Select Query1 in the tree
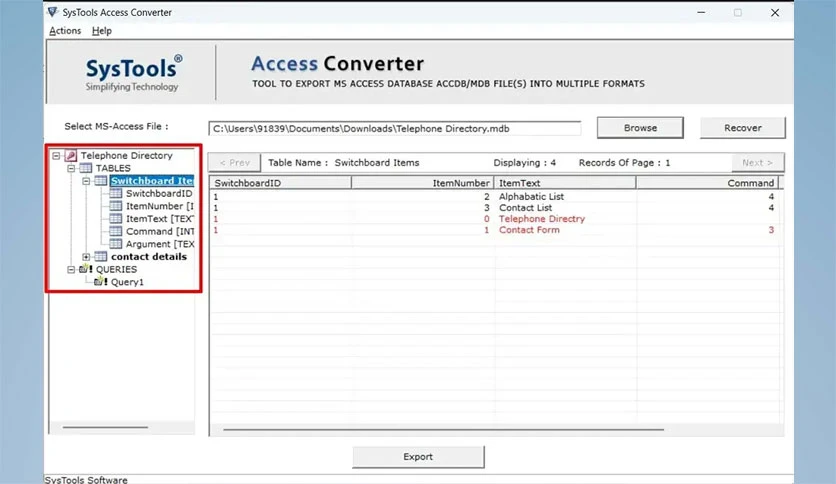This screenshot has height=484, width=836. [x=127, y=282]
